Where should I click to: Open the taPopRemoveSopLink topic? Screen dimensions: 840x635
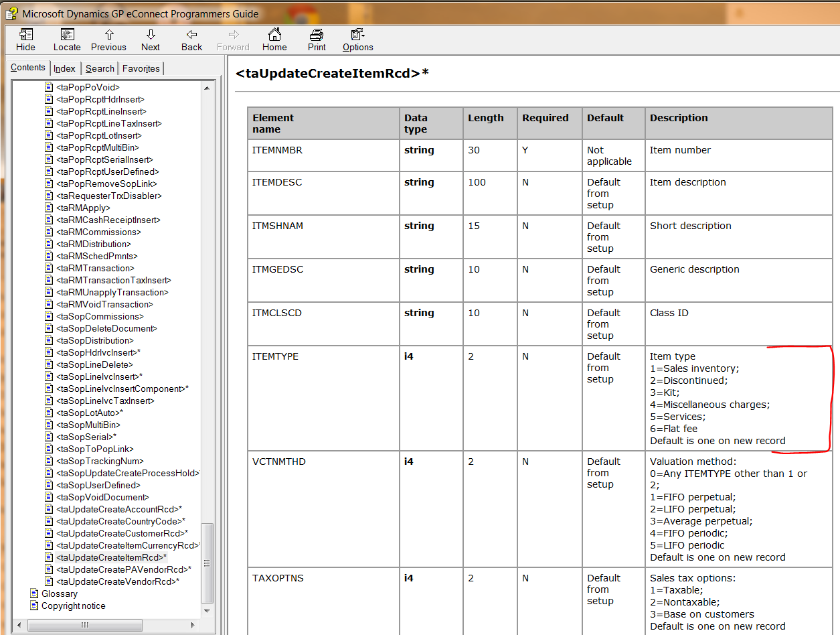(x=107, y=184)
